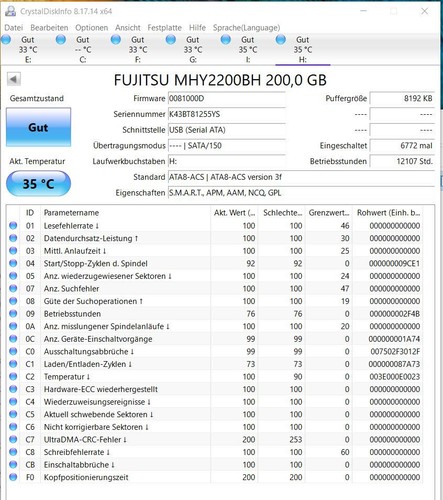This screenshot has height=500, width=443.
Task: Click status icon of Güte der Suchoperationen row
Action: (13, 301)
